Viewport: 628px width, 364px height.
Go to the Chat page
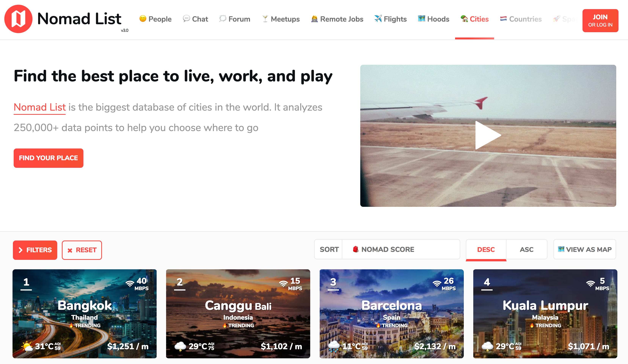pyautogui.click(x=195, y=19)
